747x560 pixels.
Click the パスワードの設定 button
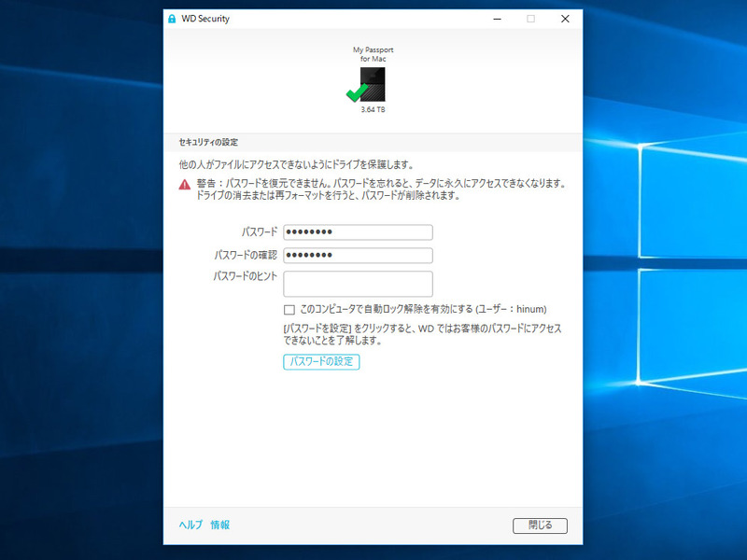[x=321, y=362]
